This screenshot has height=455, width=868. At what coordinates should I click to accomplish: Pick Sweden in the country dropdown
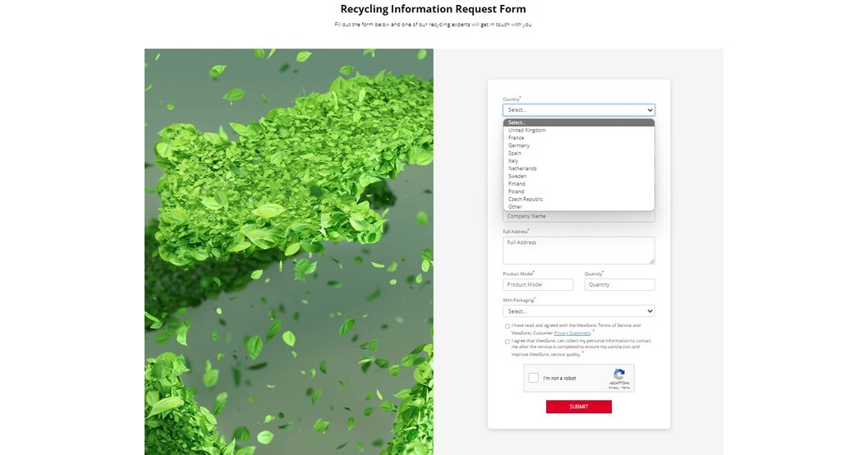point(517,177)
